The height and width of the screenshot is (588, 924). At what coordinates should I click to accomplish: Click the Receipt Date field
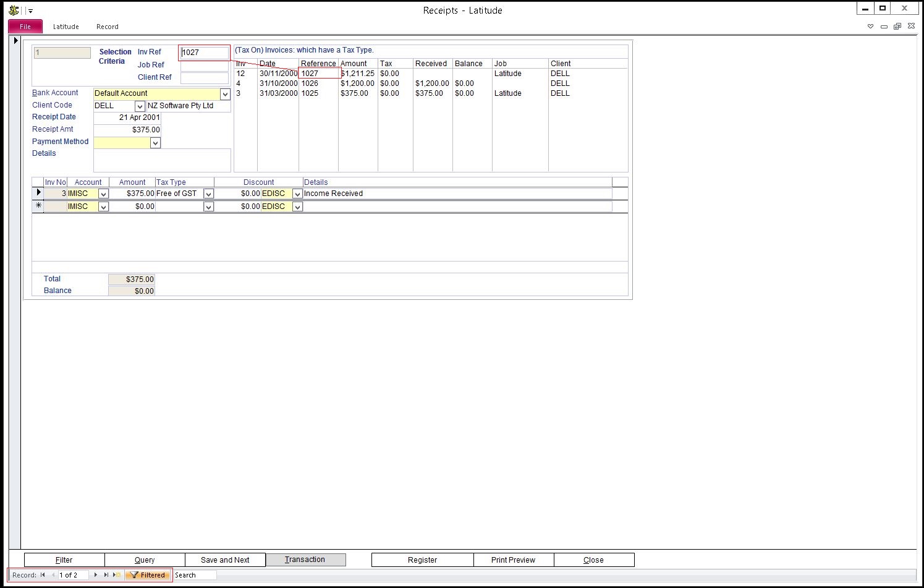(x=127, y=117)
